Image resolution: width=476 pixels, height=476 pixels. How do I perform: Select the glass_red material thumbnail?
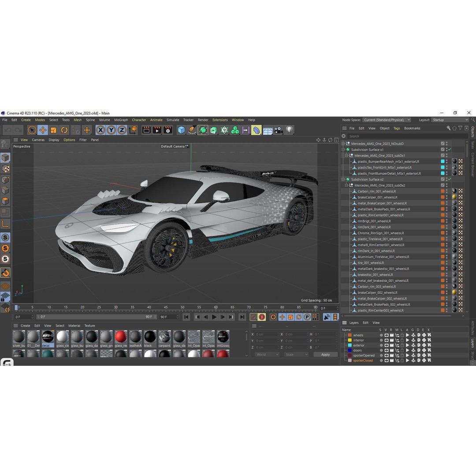tap(120, 337)
